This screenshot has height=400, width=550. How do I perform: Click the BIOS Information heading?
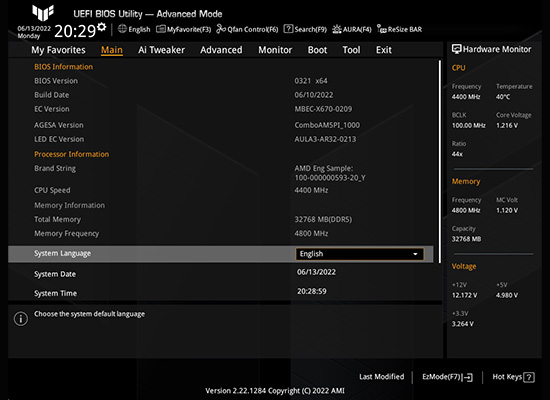(x=63, y=67)
